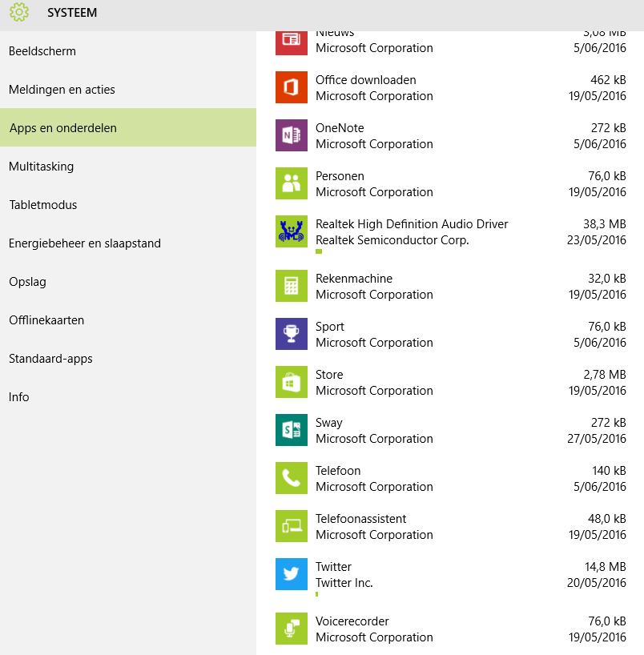Click the SYSTEEM header title

(72, 13)
